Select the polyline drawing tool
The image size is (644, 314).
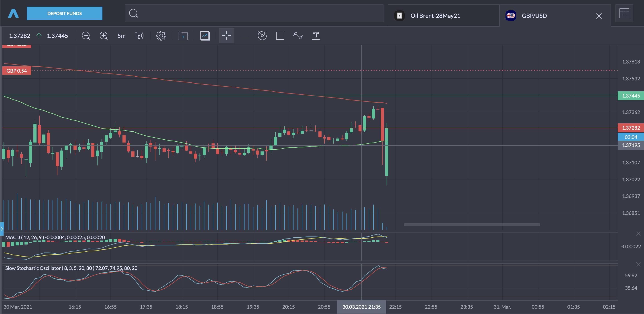click(298, 36)
